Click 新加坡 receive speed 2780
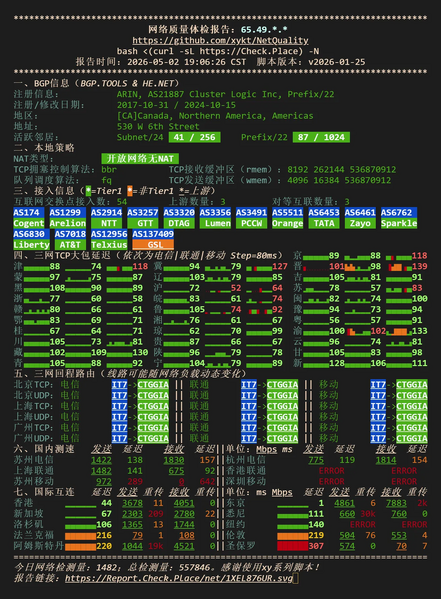441x599 pixels. (x=184, y=514)
